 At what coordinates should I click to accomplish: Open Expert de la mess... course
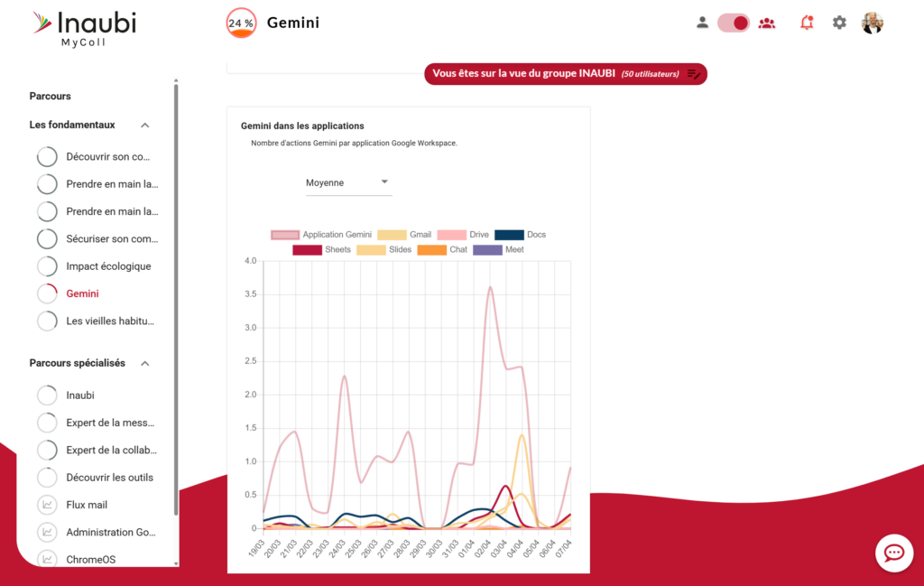[x=110, y=423]
